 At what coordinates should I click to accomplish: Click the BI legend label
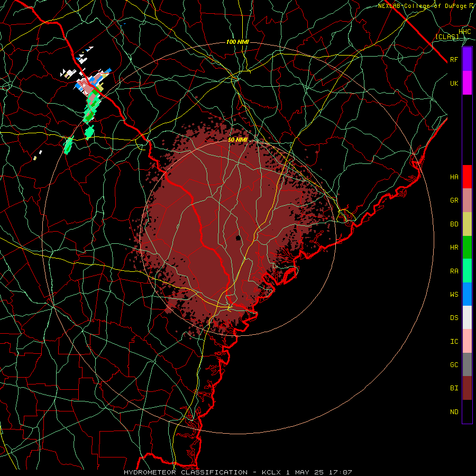[x=454, y=388]
